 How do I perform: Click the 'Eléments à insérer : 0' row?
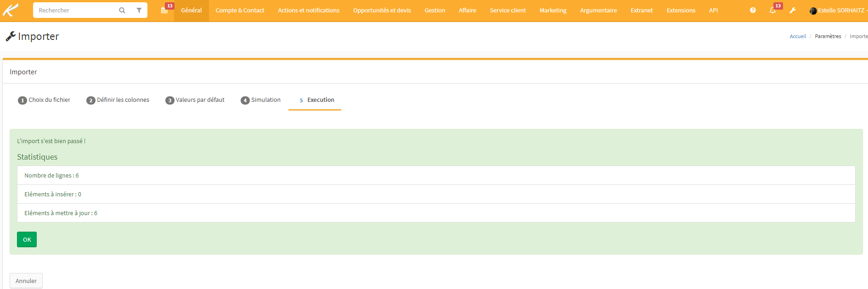tap(436, 194)
